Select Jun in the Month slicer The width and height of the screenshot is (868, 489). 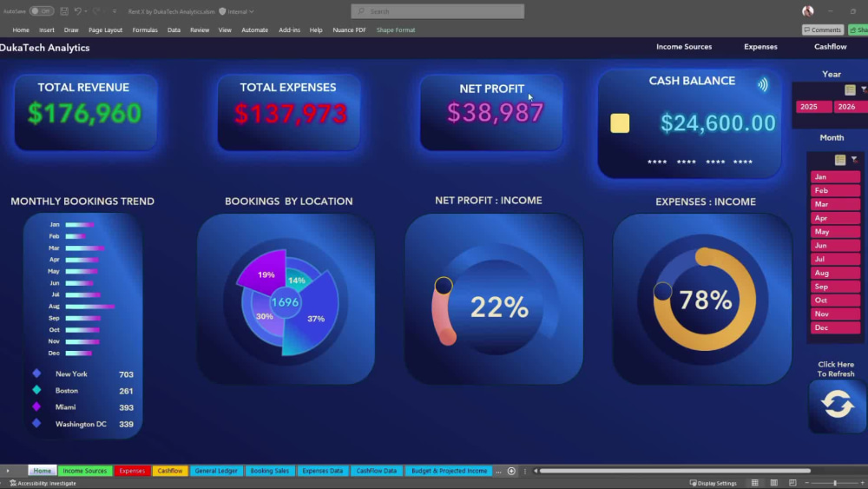click(835, 245)
